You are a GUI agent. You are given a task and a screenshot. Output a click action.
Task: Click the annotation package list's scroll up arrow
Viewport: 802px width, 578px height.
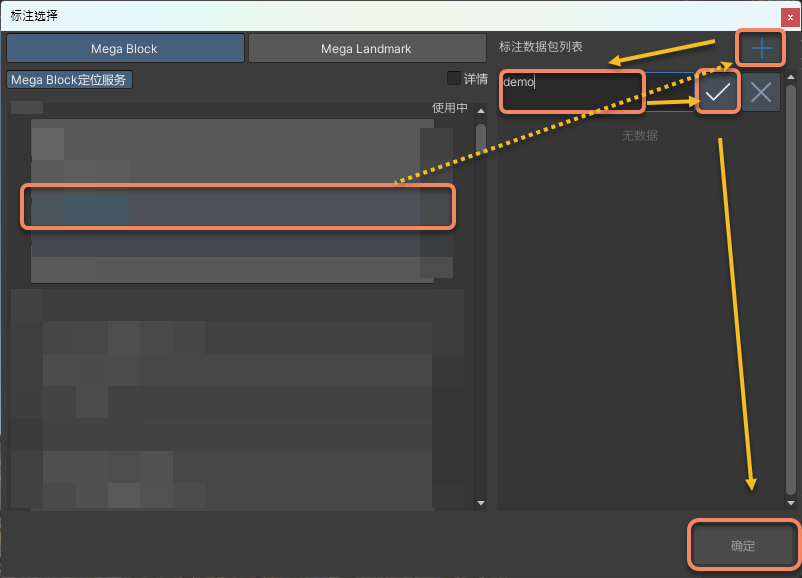click(790, 78)
